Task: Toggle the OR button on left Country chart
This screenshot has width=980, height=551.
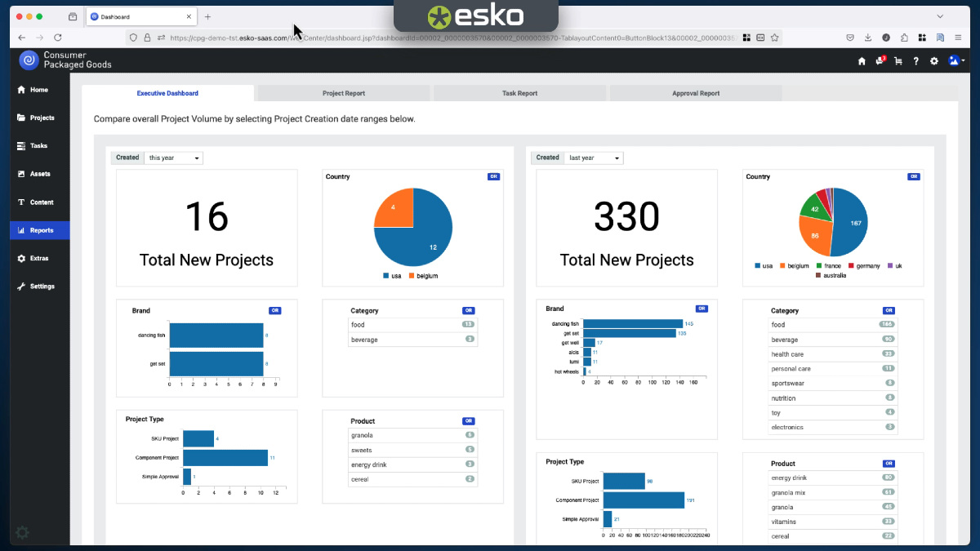Action: (x=493, y=176)
